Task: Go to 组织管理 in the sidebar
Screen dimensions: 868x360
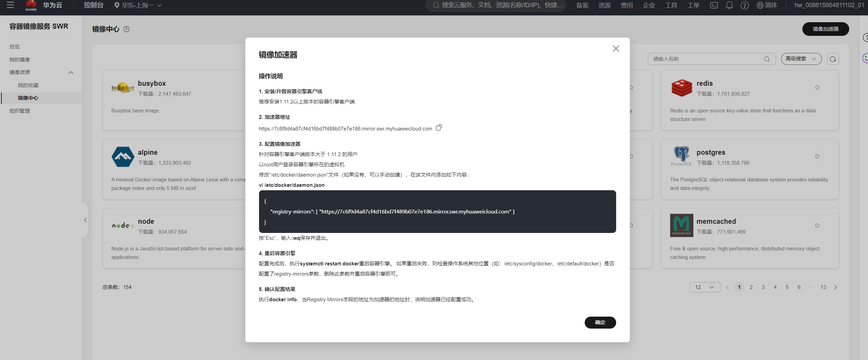Action: 19,111
